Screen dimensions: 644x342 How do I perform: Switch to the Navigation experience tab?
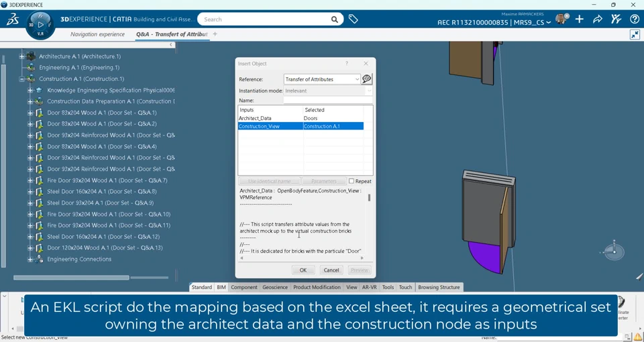97,34
